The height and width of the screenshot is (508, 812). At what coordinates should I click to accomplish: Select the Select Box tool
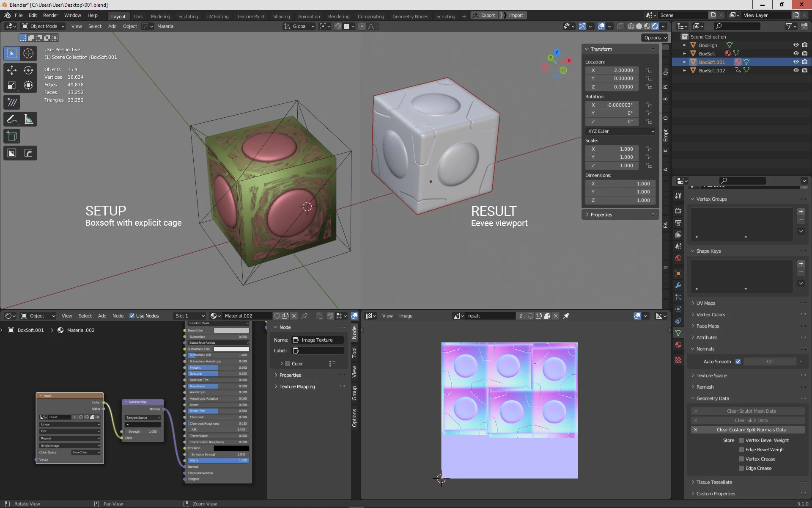pos(12,53)
